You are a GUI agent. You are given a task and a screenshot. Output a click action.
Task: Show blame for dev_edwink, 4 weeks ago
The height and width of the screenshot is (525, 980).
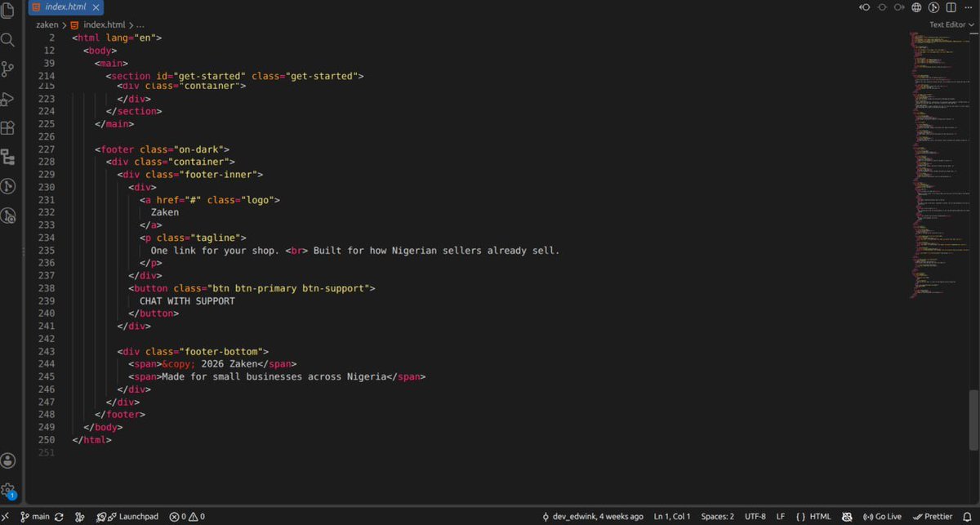tap(592, 516)
